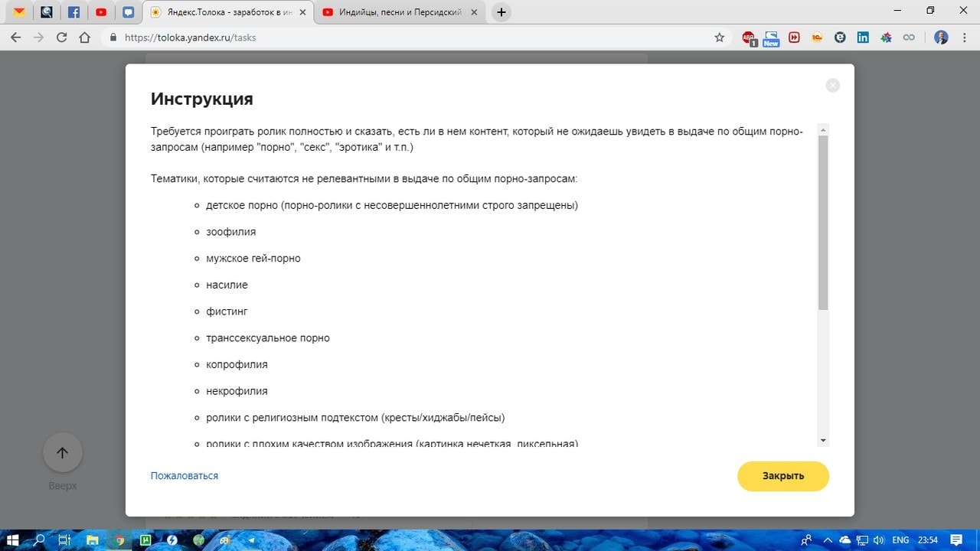This screenshot has height=551, width=980.
Task: Open Telegram from the taskbar
Action: 252,540
